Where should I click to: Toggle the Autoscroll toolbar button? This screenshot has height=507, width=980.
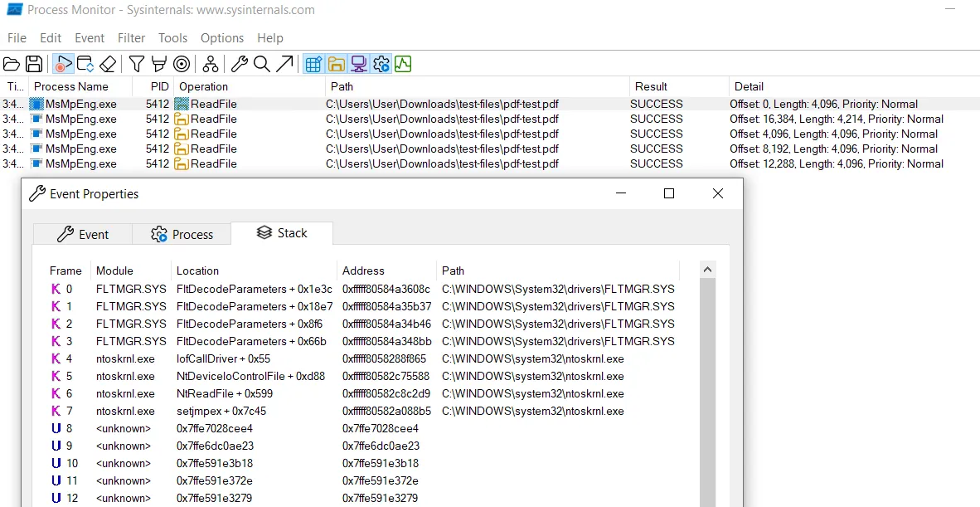85,64
